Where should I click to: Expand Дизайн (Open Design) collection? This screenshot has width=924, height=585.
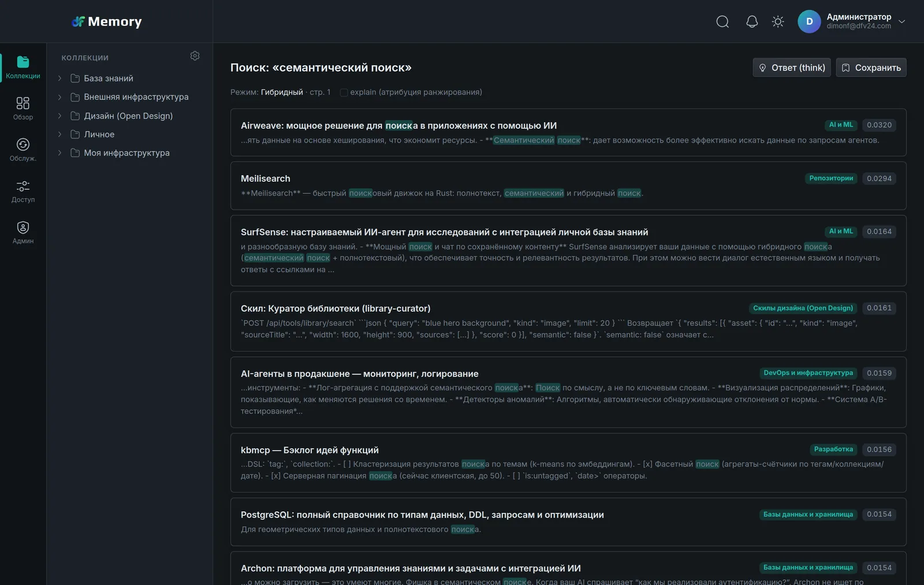click(59, 115)
